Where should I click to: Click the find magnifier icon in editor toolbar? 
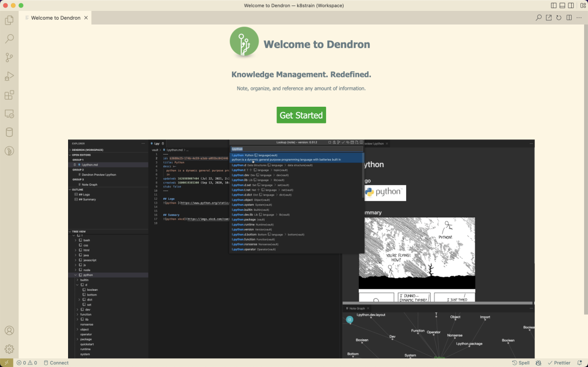538,17
